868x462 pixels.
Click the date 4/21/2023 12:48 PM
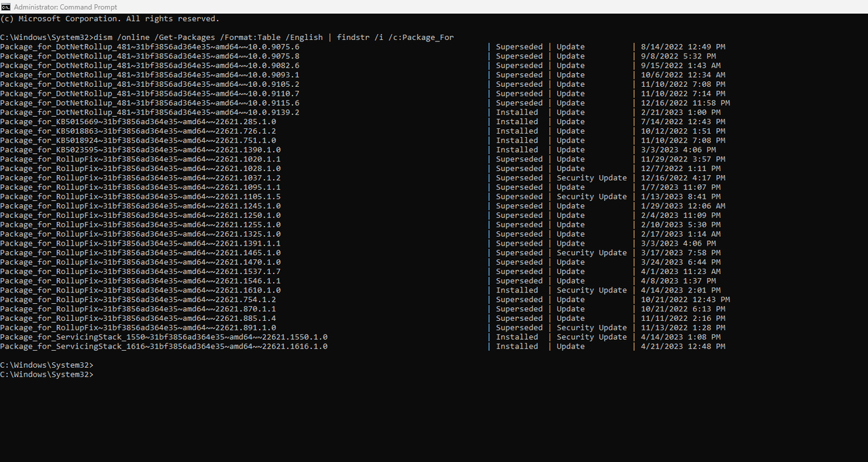pyautogui.click(x=683, y=347)
